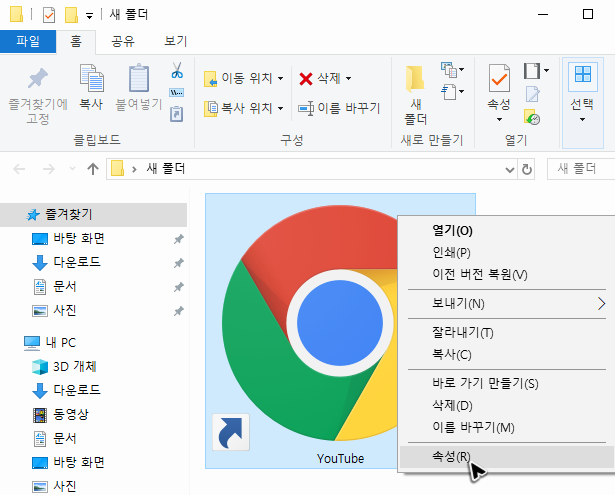Expand the address bar history chevron

509,169
